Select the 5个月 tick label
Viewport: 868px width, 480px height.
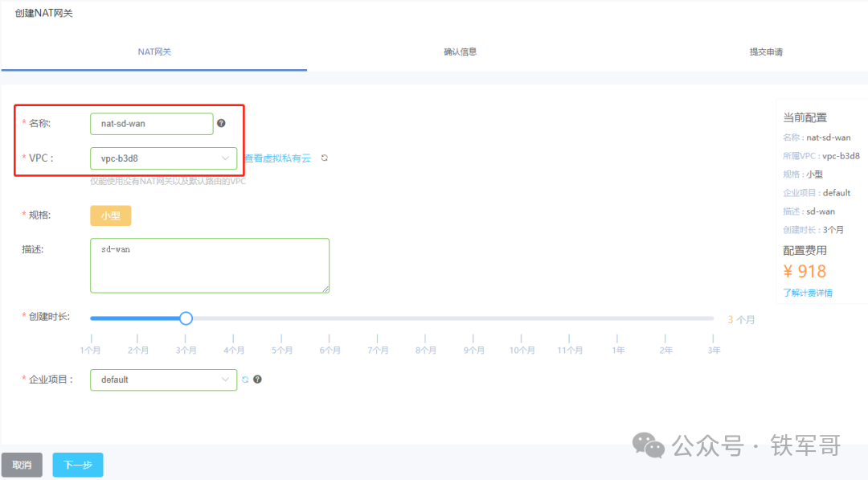pyautogui.click(x=282, y=351)
